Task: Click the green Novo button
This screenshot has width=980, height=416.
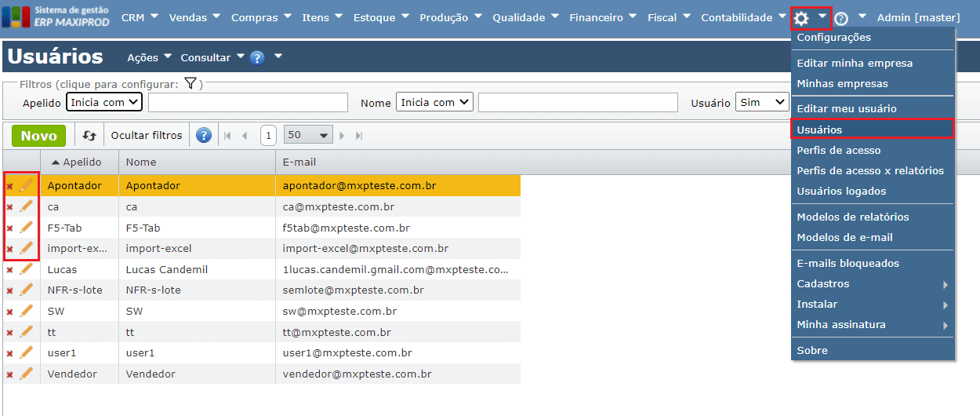Action: [x=39, y=136]
